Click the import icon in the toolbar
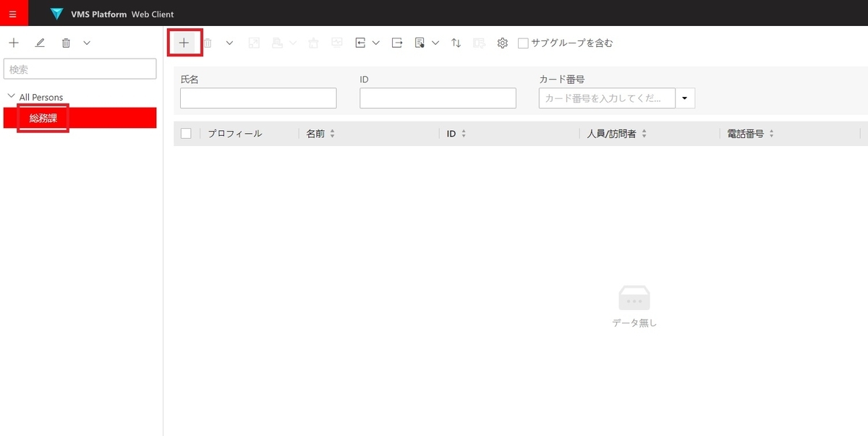868x436 pixels. (360, 43)
